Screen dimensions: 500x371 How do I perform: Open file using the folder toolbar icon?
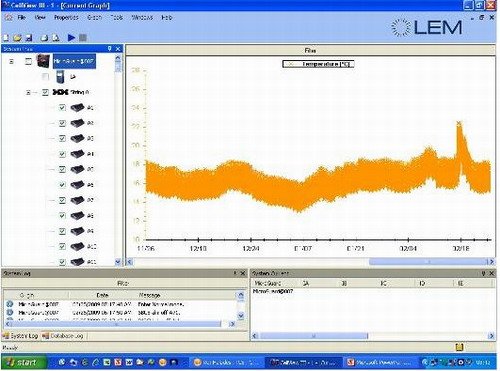click(x=17, y=38)
